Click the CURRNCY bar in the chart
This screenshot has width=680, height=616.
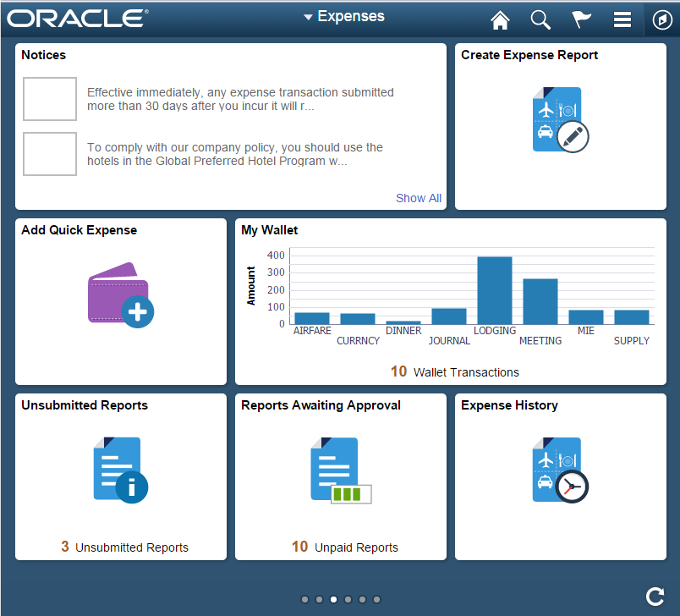tap(358, 319)
